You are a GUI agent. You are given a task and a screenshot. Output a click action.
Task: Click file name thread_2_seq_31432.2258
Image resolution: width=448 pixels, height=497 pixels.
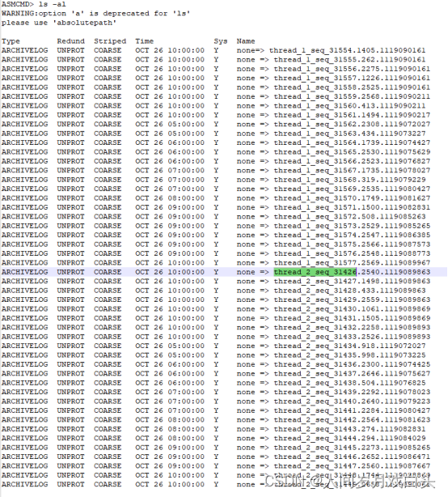click(x=352, y=328)
